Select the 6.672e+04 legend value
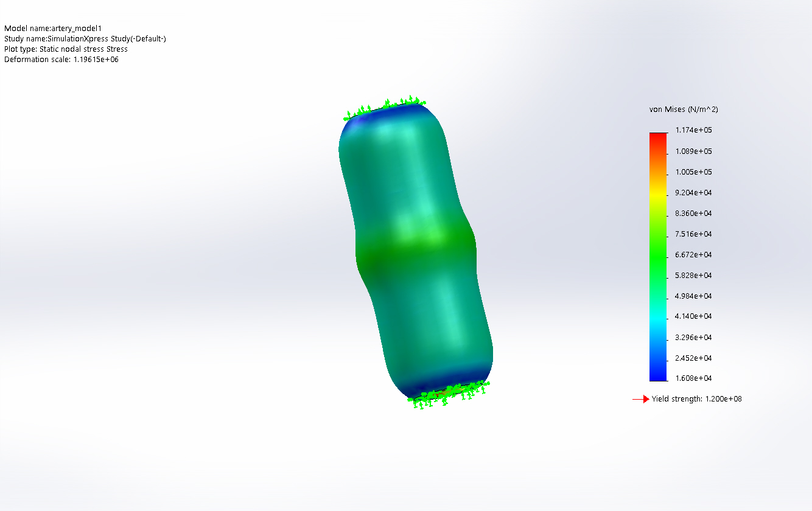This screenshot has width=812, height=511. [x=693, y=254]
